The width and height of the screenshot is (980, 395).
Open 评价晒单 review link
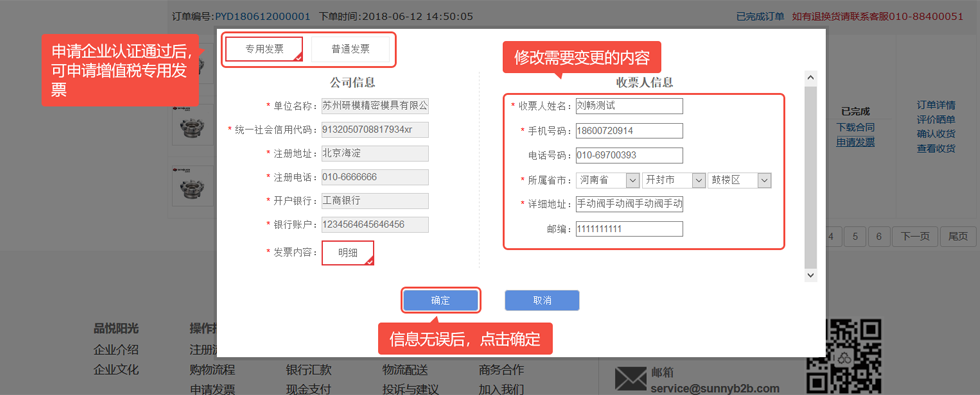coord(936,119)
